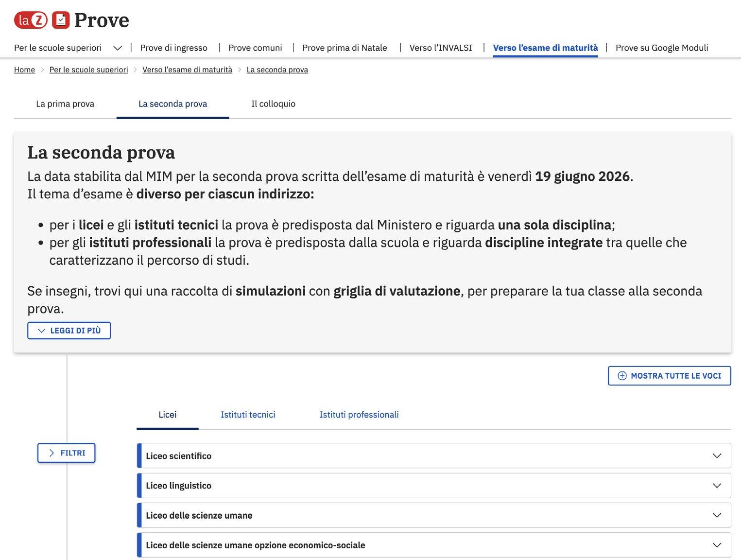Open the 'Per le scuole superiori' dropdown chevron

point(117,48)
